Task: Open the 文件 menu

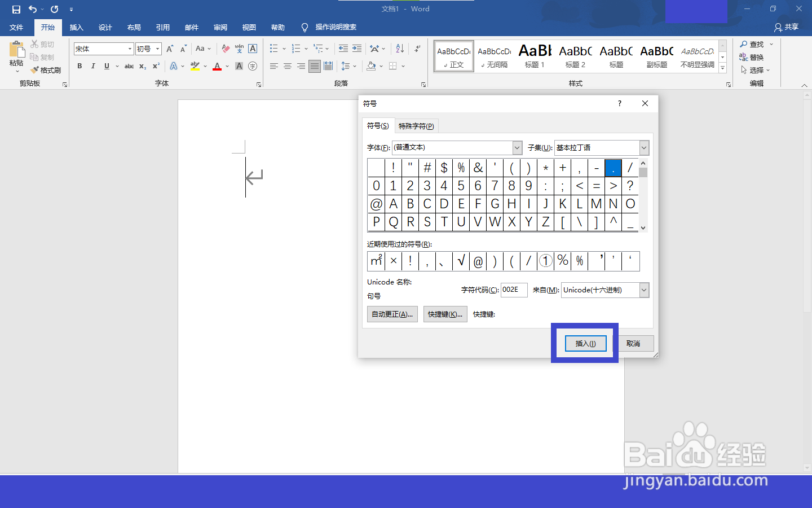Action: click(x=16, y=27)
